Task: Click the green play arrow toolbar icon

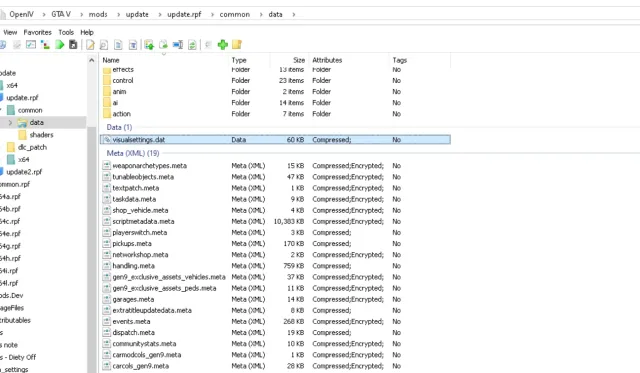Action: click(x=60, y=44)
